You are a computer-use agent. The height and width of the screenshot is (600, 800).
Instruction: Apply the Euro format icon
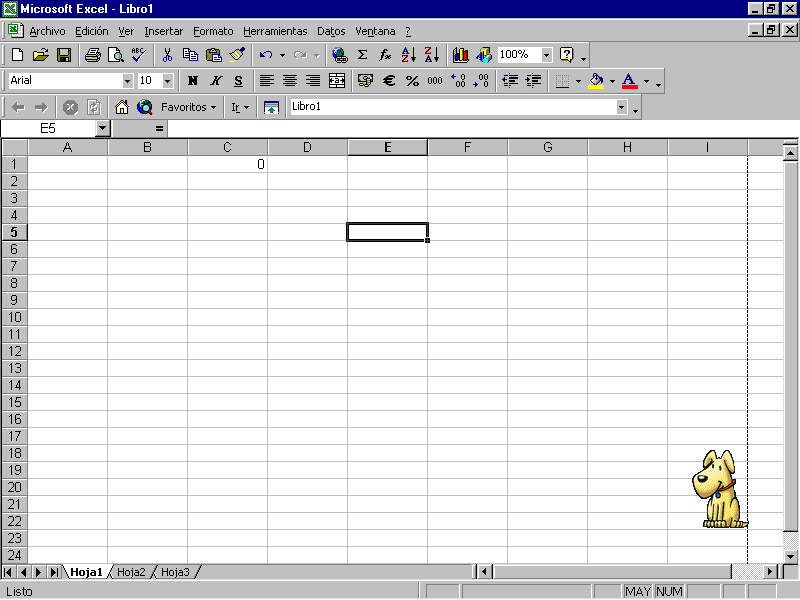coord(389,81)
